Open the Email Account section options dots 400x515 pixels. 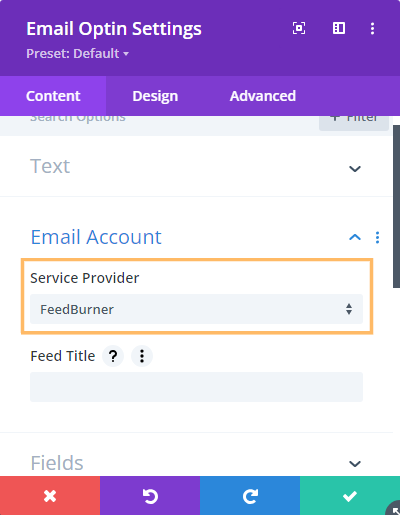point(377,237)
